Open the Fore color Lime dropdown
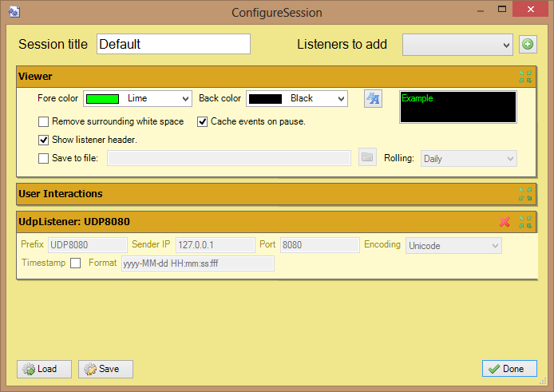The height and width of the screenshot is (392, 554). click(x=137, y=99)
